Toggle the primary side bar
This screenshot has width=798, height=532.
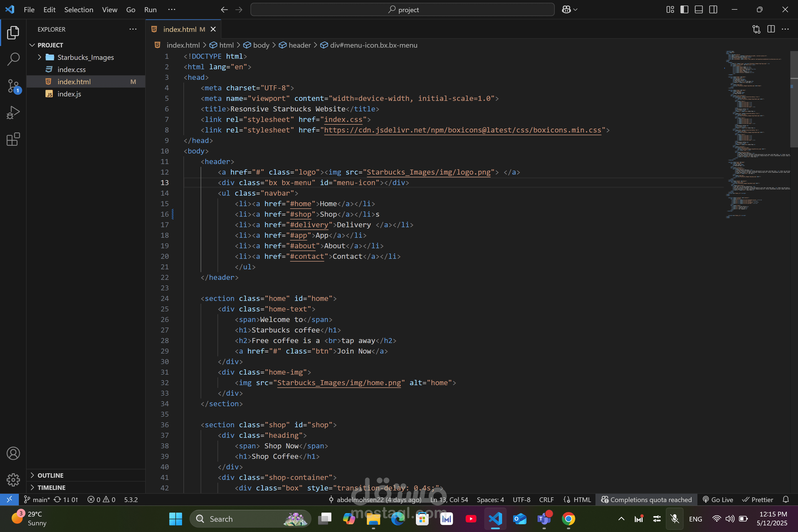point(684,9)
